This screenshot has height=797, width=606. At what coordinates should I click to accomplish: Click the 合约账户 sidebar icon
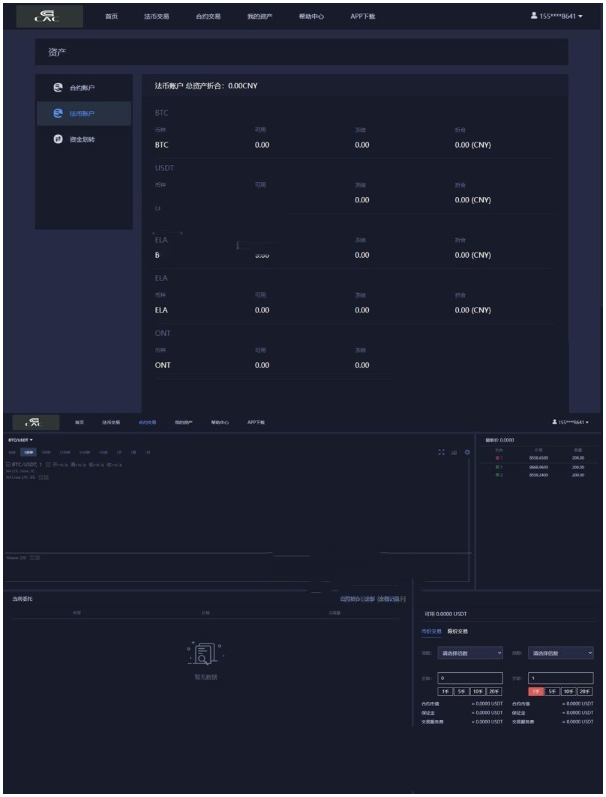(57, 88)
